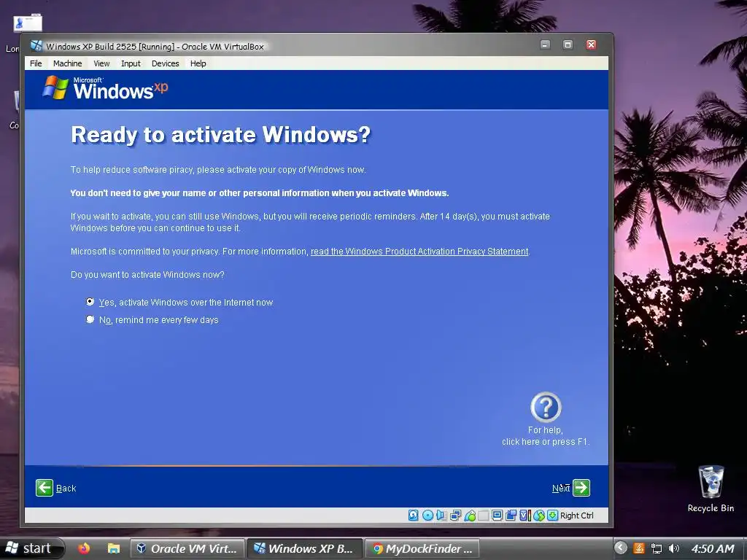The image size is (747, 560).
Task: Click the green Back arrow icon
Action: [x=44, y=488]
